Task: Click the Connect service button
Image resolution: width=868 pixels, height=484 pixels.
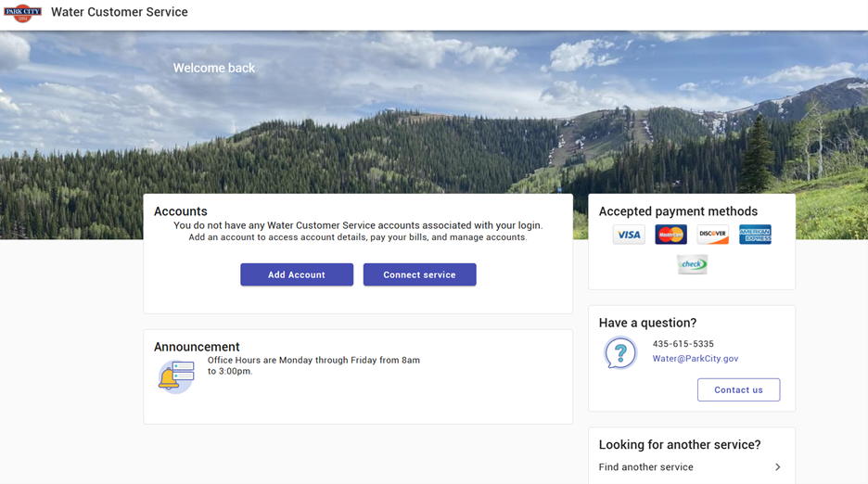Action: 419,274
